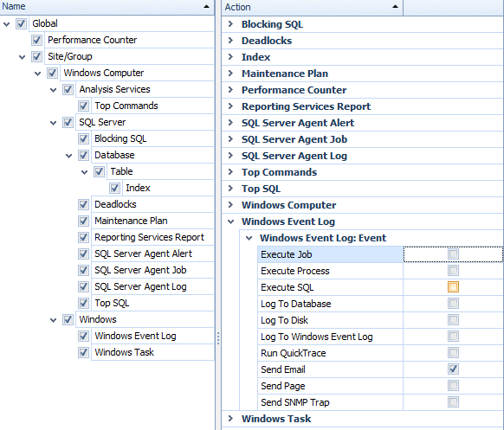Image resolution: width=504 pixels, height=430 pixels.
Task: Collapse the Database tree node
Action: click(68, 156)
